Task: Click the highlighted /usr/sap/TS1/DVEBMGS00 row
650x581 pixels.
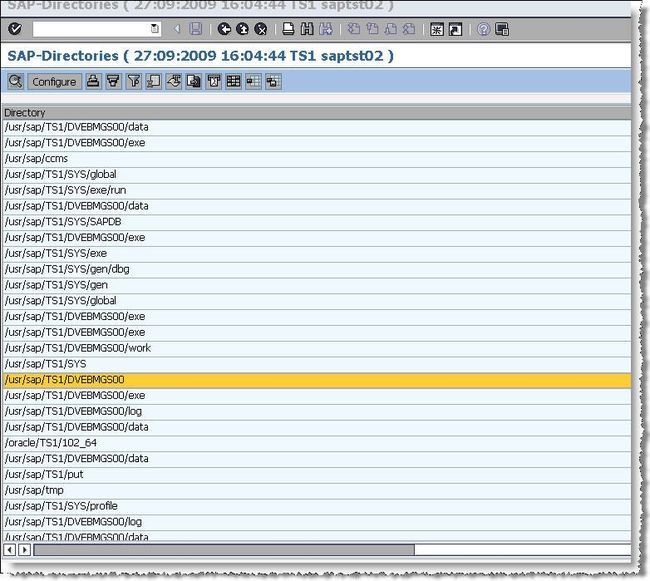Action: 317,380
